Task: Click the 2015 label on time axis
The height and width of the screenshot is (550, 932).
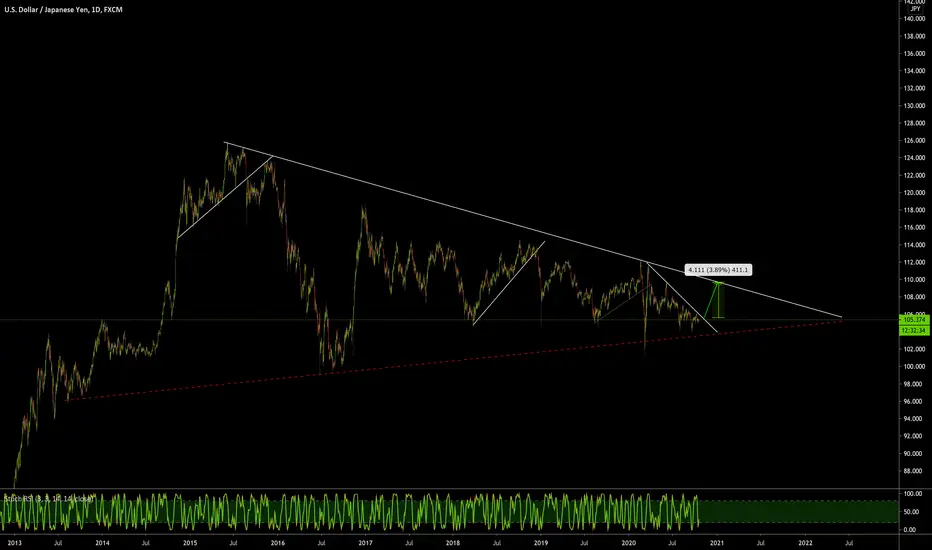Action: click(190, 543)
